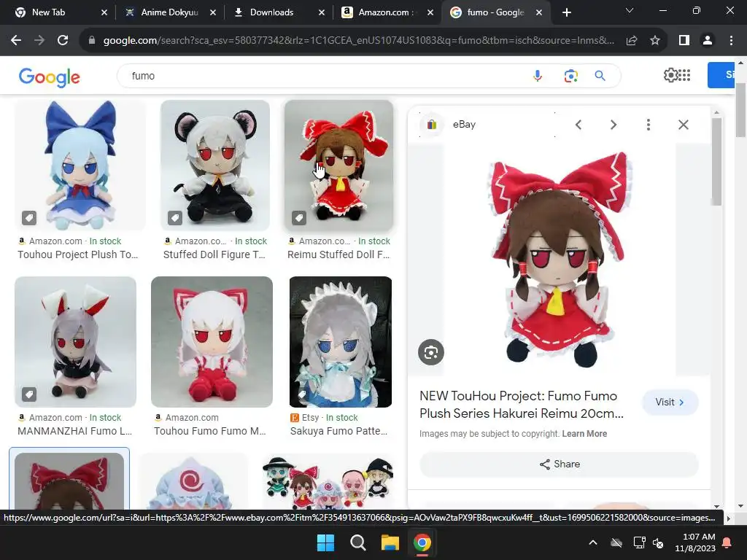The width and height of the screenshot is (747, 560).
Task: Click Touhou Project Plush To... result title
Action: [x=77, y=254]
